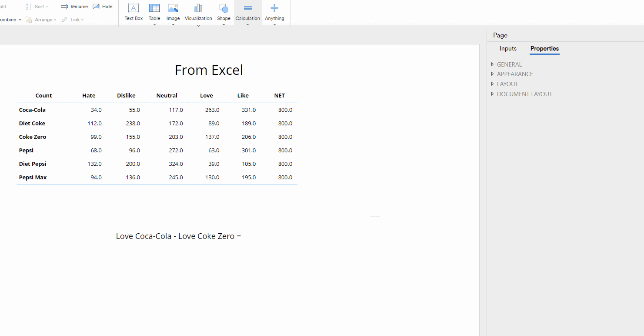Open dropdown arrow under Calculation
The width and height of the screenshot is (644, 336).
coord(248,25)
